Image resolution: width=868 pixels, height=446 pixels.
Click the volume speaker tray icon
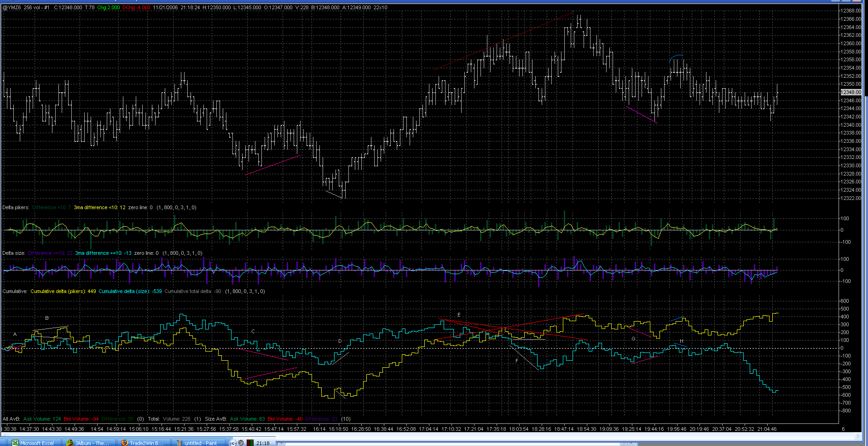pos(241,443)
